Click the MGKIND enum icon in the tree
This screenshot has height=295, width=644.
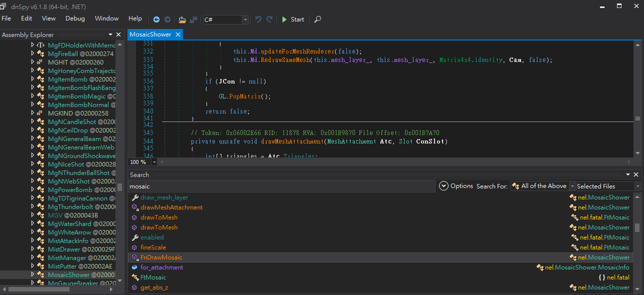(x=40, y=113)
